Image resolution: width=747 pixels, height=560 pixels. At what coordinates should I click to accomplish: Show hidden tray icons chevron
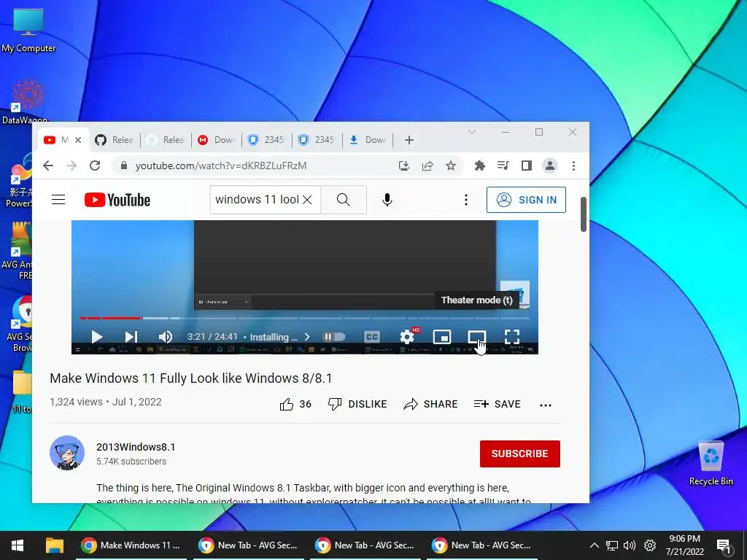tap(594, 545)
